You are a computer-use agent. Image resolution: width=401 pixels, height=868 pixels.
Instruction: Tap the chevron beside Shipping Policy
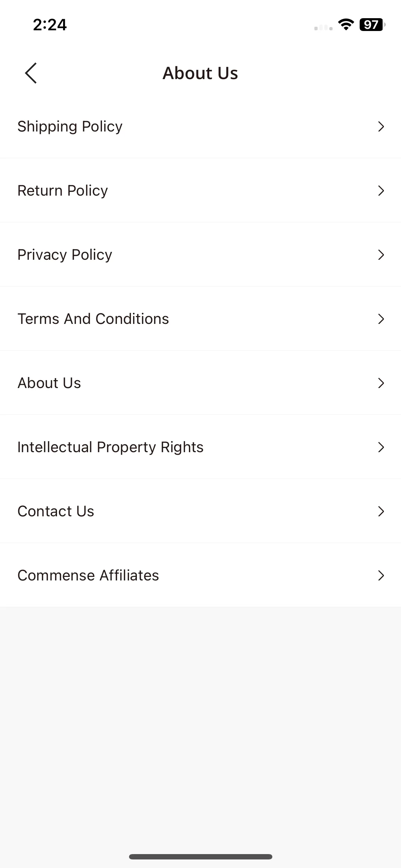[381, 126]
